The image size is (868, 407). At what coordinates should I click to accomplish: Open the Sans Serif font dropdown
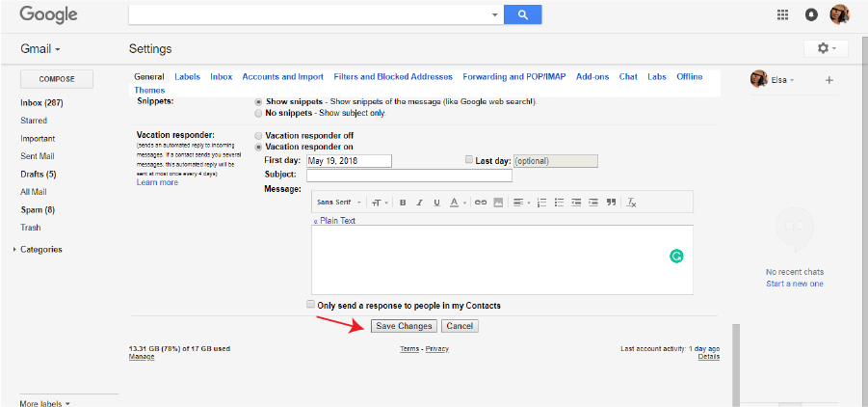coord(339,203)
